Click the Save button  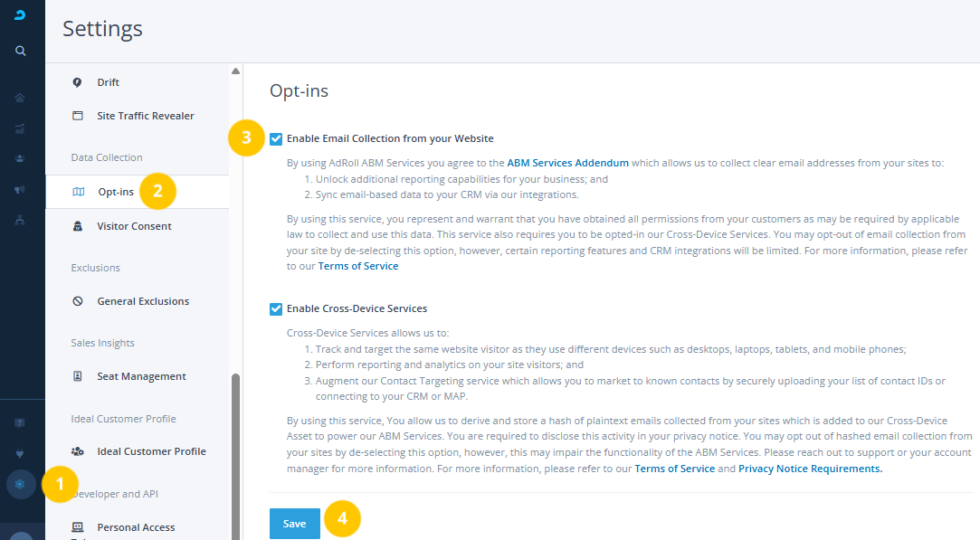tap(294, 524)
